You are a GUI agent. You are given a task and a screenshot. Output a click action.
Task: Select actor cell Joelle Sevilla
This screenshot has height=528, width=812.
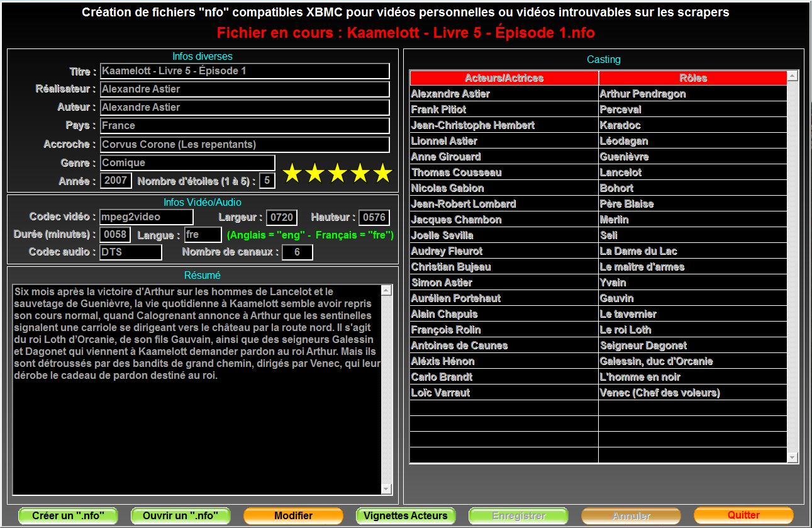(504, 235)
